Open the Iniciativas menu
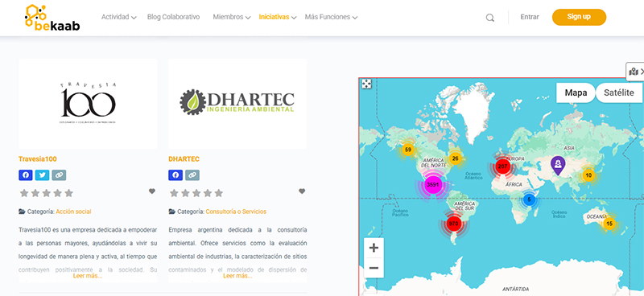644x296 pixels. pyautogui.click(x=278, y=17)
